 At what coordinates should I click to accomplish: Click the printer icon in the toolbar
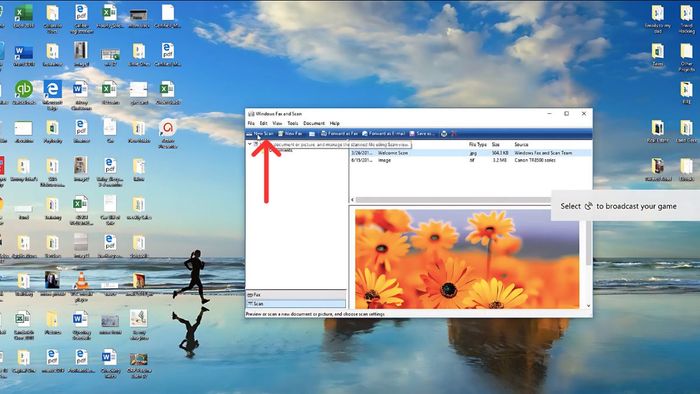[x=444, y=133]
